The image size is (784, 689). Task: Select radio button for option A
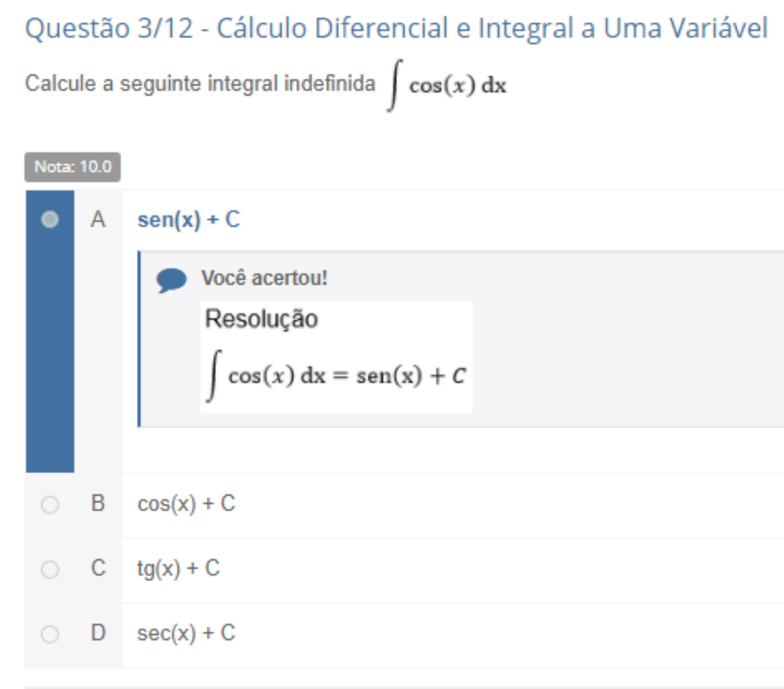point(49,219)
